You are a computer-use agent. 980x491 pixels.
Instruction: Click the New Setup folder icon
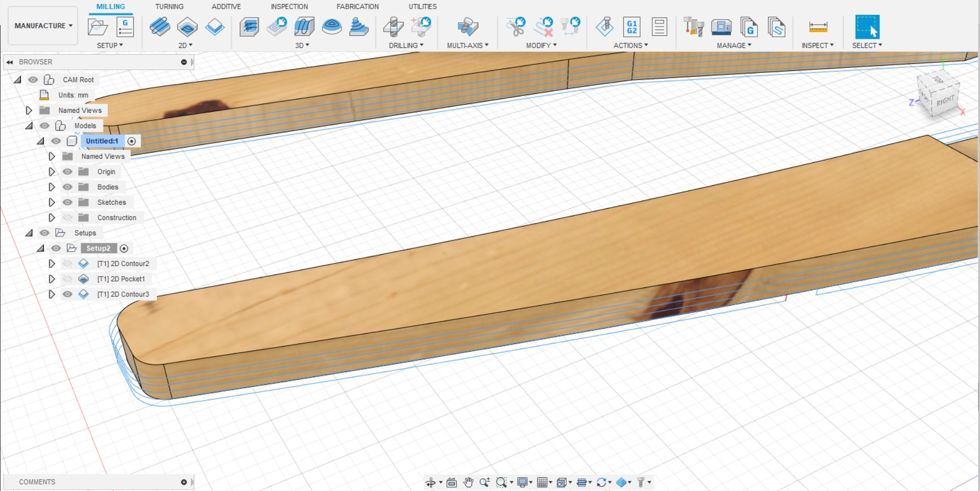tap(97, 27)
